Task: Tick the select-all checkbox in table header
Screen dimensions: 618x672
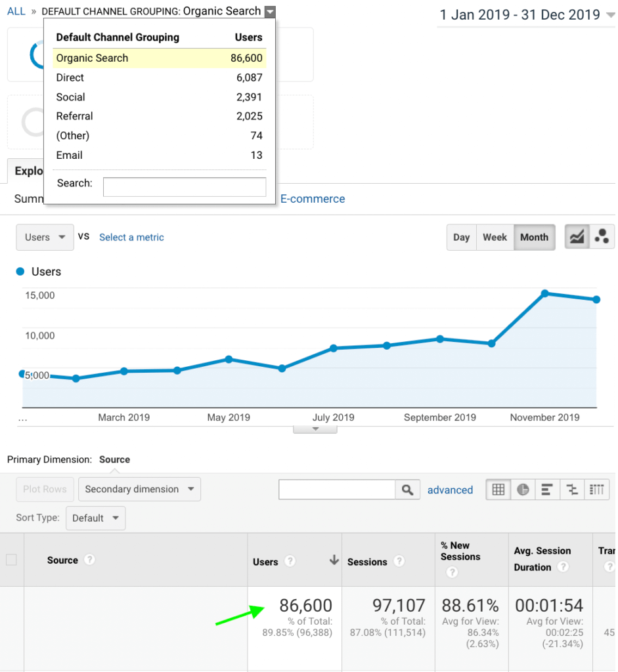Action: pyautogui.click(x=11, y=560)
